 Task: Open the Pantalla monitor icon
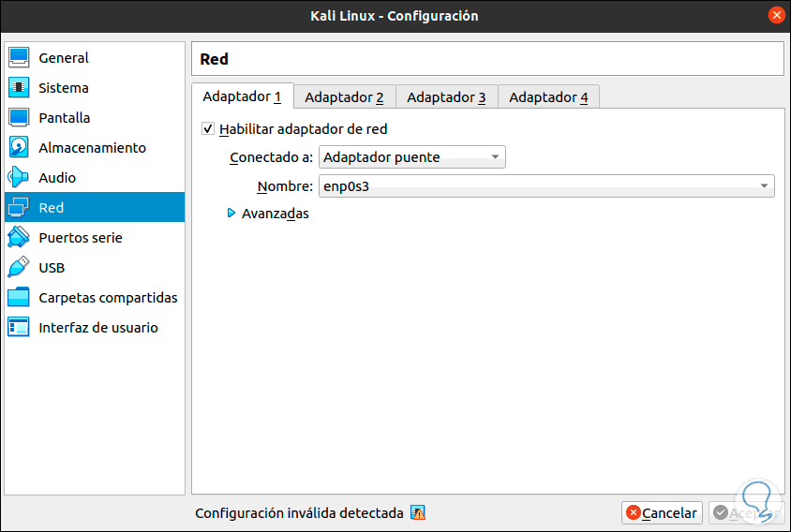tap(19, 117)
